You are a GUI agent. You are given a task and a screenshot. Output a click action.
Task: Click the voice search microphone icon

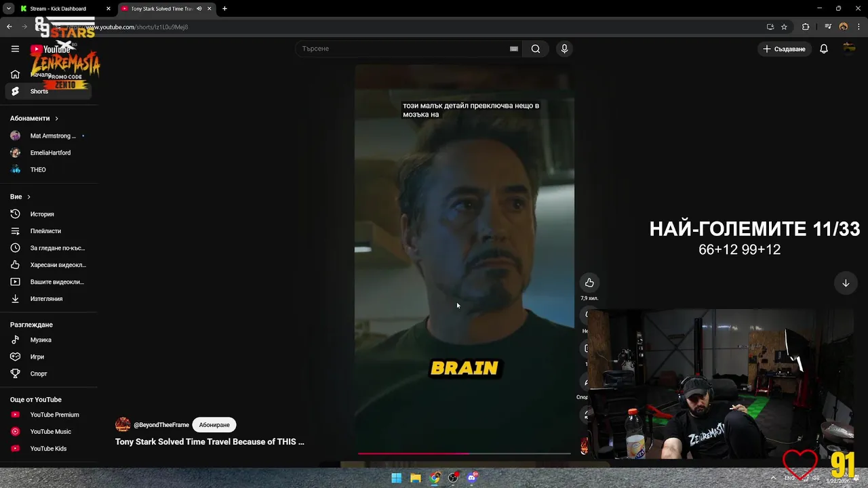(x=564, y=49)
